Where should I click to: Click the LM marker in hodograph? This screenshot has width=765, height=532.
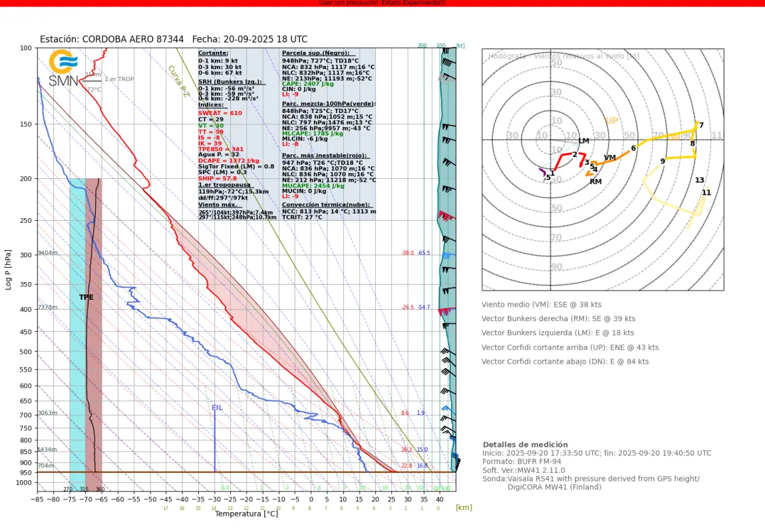point(583,141)
